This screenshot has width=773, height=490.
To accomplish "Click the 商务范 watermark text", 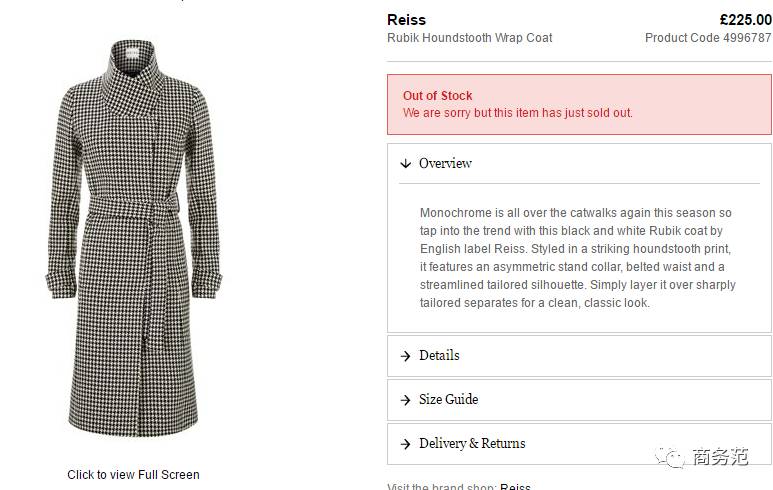I will 720,457.
